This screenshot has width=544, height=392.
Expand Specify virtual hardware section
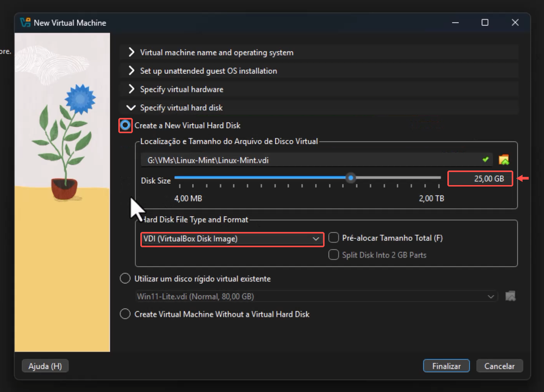click(x=319, y=89)
